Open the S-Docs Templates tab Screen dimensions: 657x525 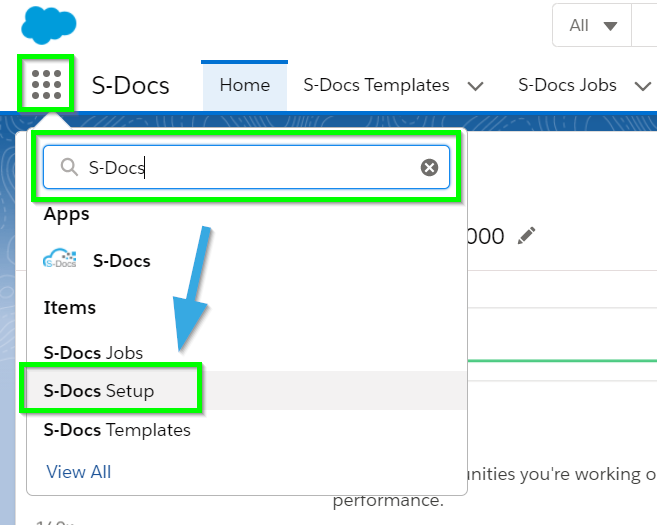(x=376, y=85)
